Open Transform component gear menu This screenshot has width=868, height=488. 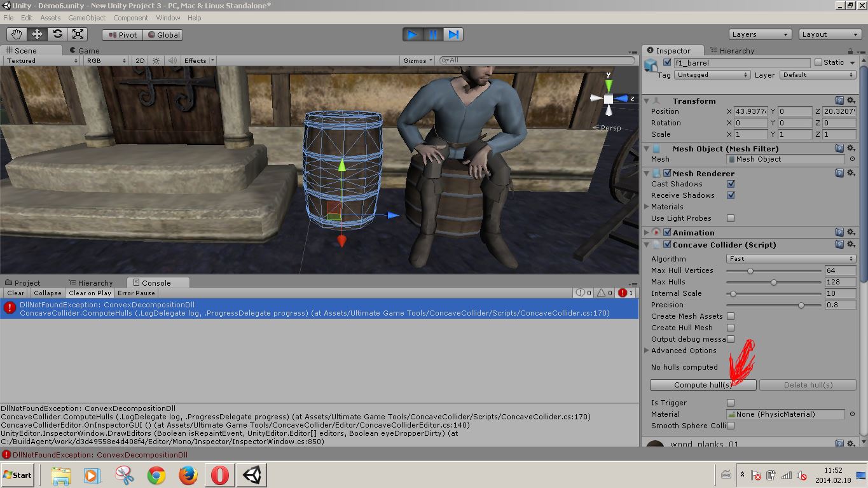pyautogui.click(x=851, y=101)
